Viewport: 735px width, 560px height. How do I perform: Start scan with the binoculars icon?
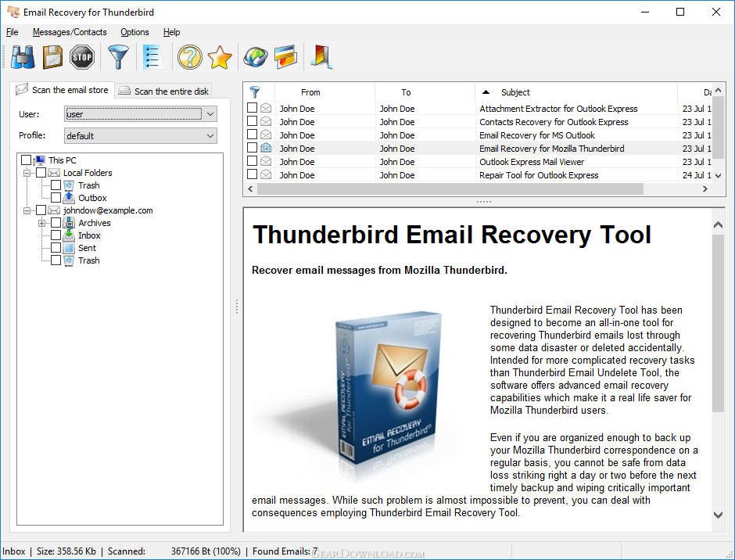[23, 57]
